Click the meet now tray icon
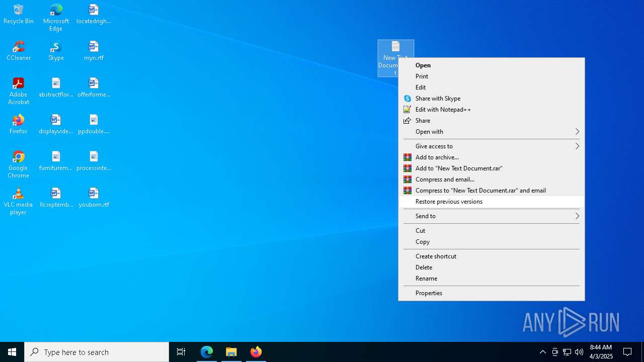The width and height of the screenshot is (644, 362). (x=555, y=352)
